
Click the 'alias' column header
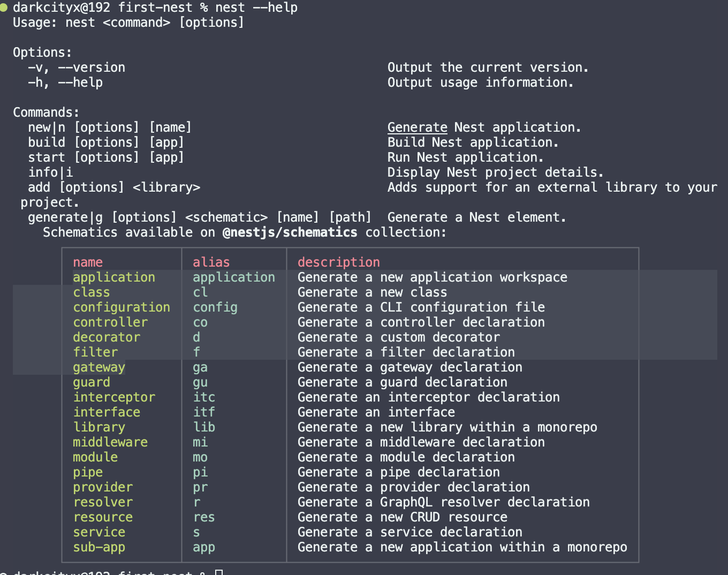pos(211,262)
